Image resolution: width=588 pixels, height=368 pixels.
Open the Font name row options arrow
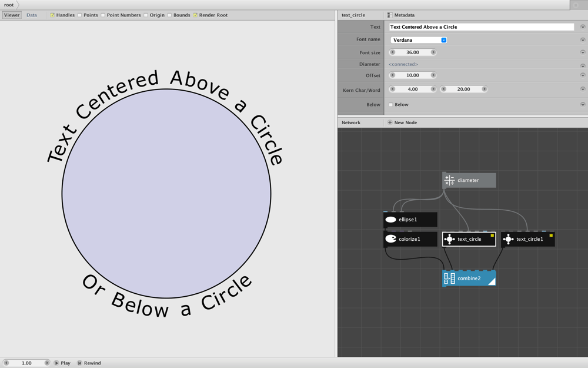click(x=583, y=40)
